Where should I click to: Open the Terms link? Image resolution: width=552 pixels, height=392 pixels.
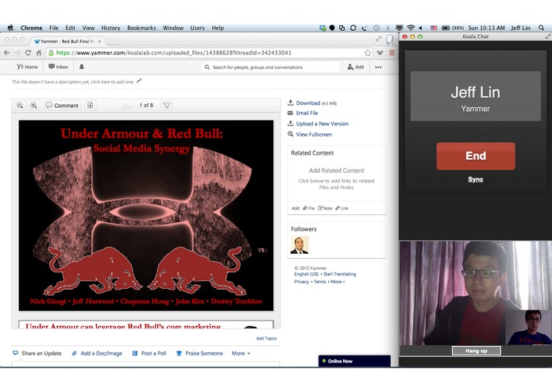[x=319, y=282]
